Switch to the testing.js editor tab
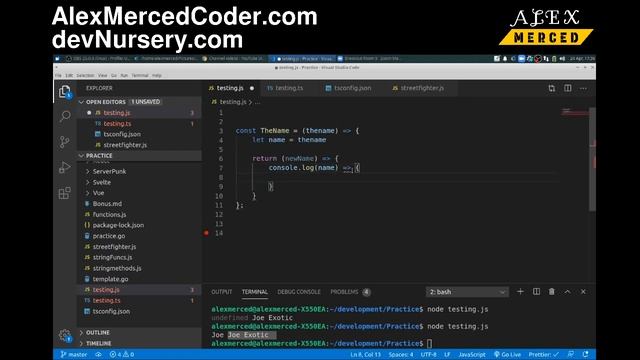The image size is (640, 360). pos(231,88)
